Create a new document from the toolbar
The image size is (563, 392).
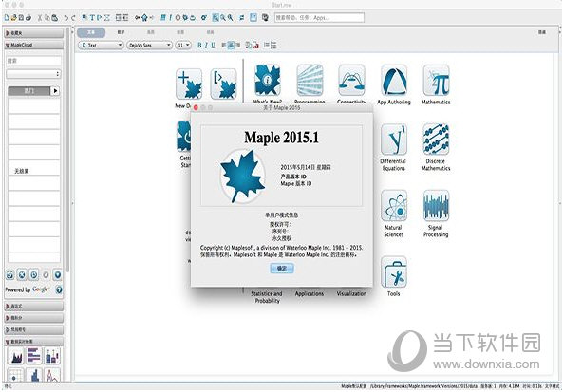pyautogui.click(x=7, y=17)
